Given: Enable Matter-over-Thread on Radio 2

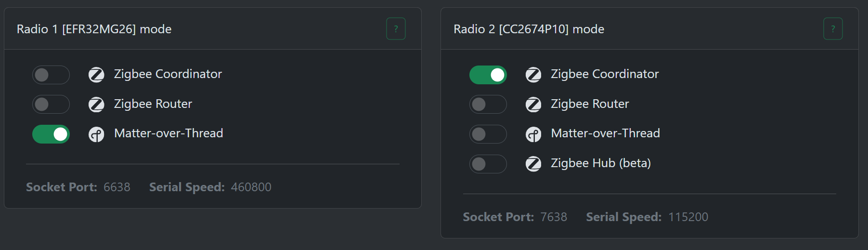Looking at the screenshot, I should (488, 134).
